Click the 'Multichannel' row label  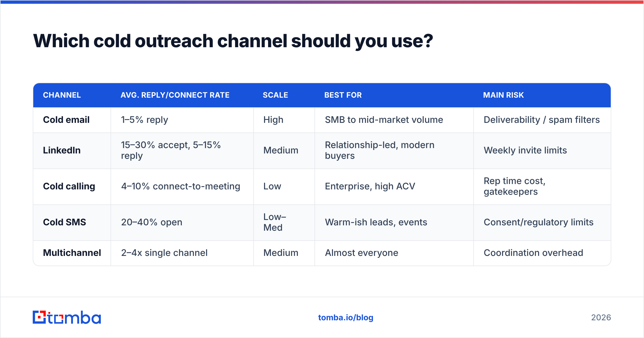pyautogui.click(x=72, y=253)
